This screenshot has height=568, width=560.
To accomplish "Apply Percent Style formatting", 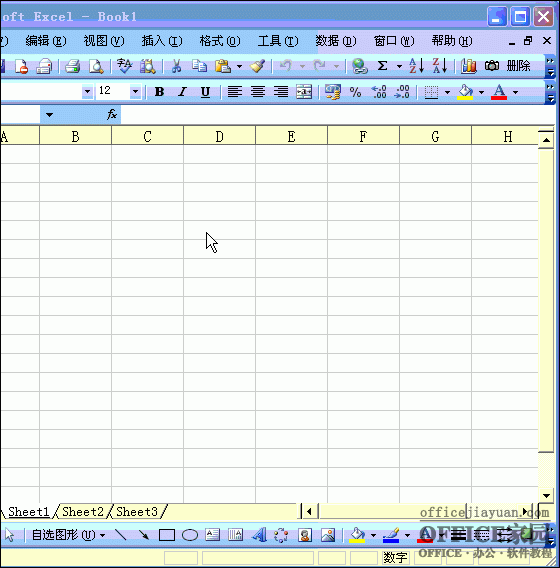I will coord(355,92).
